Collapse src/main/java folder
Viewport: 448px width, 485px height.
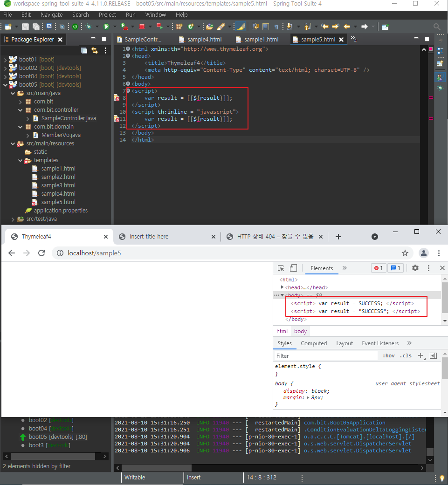tap(13, 93)
